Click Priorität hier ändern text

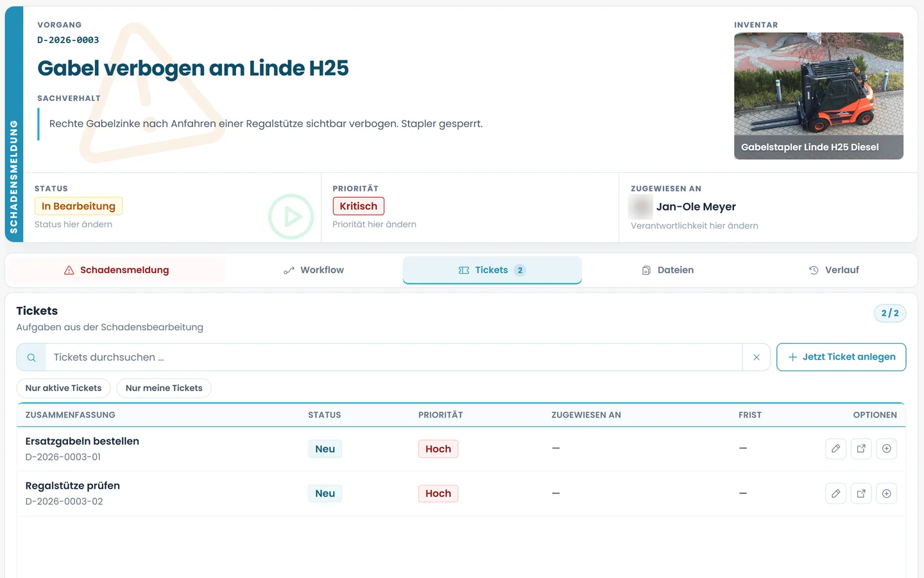375,224
